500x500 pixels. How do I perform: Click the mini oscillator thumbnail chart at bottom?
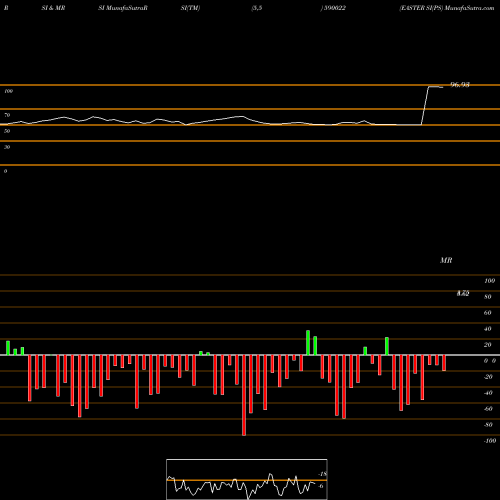[247, 479]
